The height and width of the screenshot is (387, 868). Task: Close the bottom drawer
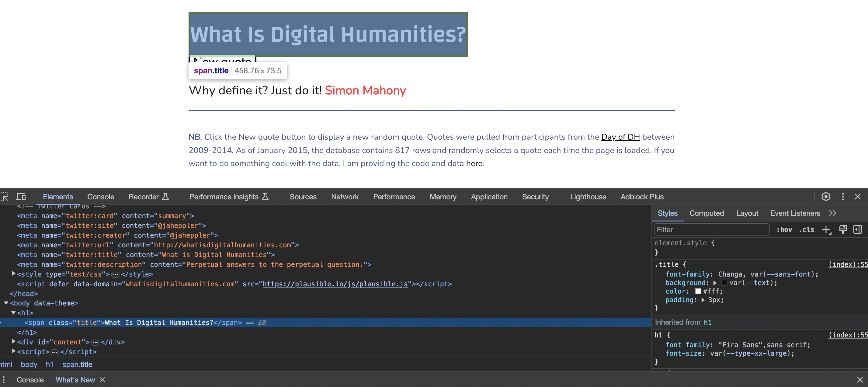(859, 380)
